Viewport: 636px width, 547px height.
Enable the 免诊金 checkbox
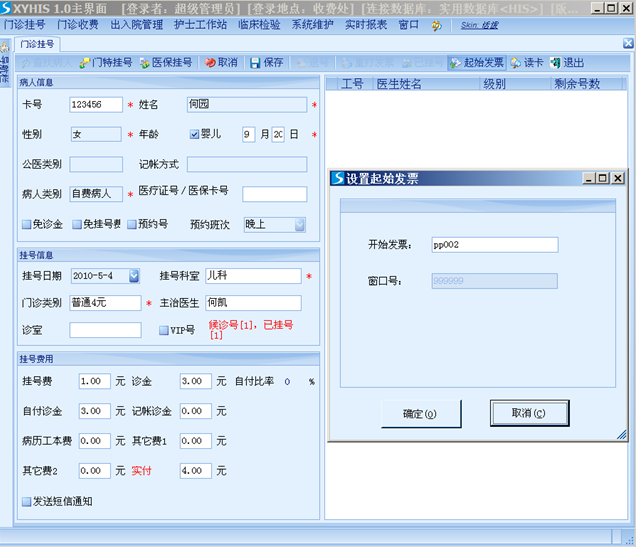(27, 225)
